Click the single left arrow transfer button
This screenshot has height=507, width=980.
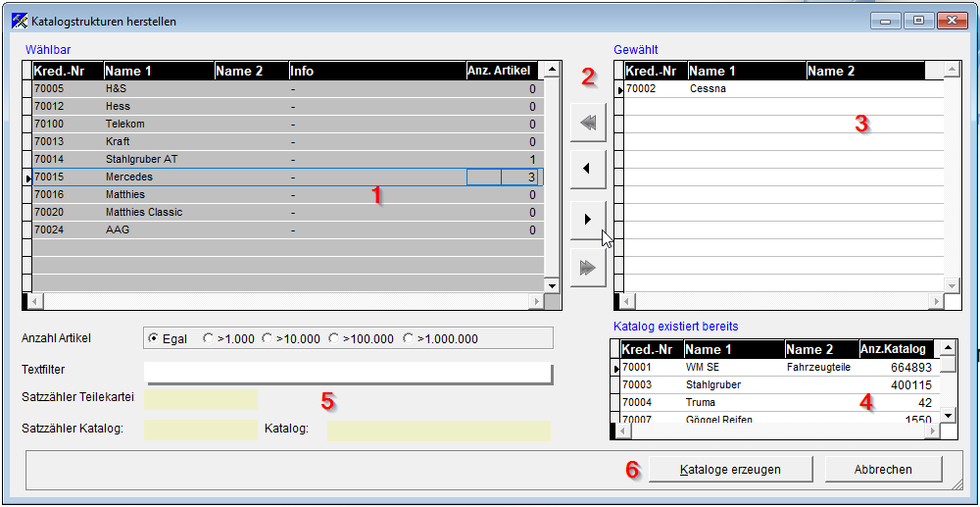point(588,169)
